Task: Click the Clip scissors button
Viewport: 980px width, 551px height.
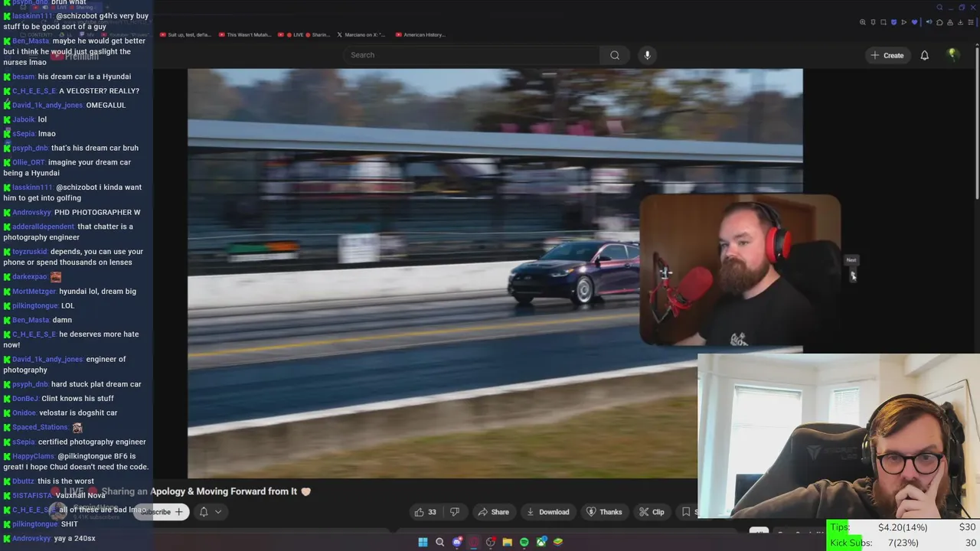Action: (x=652, y=512)
